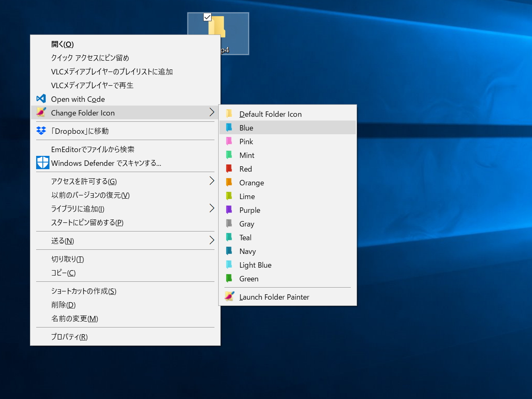
Task: Click the アクセスを許可する(G) label
Action: tap(84, 181)
